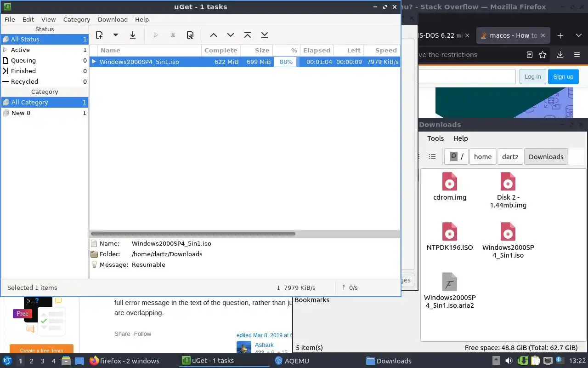Open the Firefox hamburger application menu

coord(577,55)
